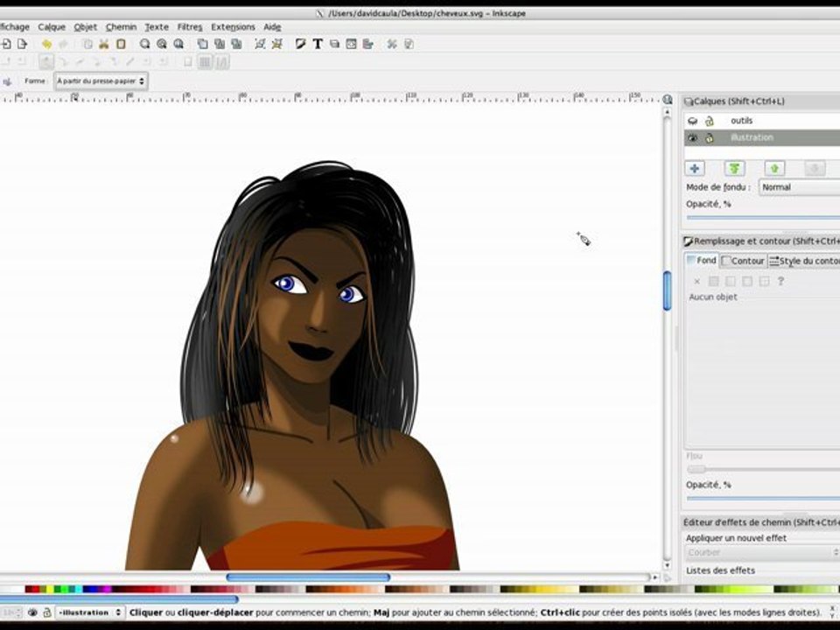
Task: Click the Zoom to fit page icon
Action: click(178, 44)
